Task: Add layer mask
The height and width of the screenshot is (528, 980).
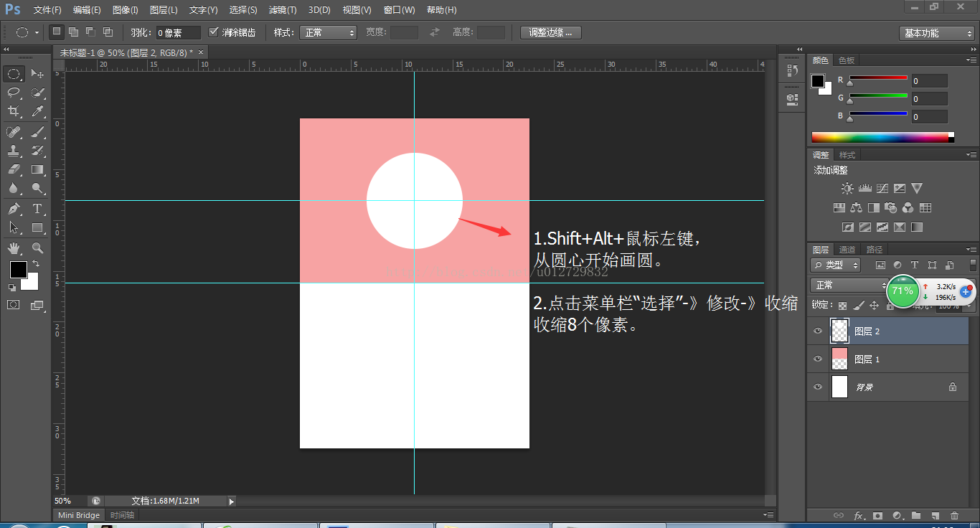Action: [x=877, y=515]
